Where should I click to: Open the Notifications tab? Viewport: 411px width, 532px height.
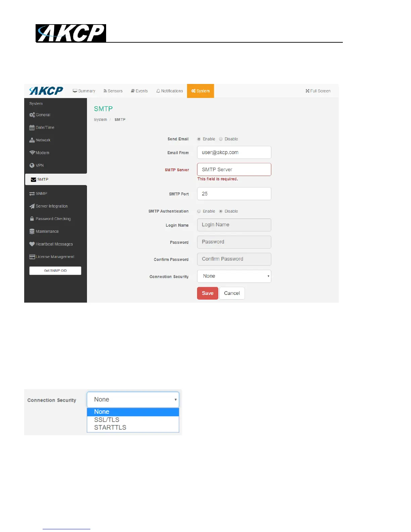[170, 91]
